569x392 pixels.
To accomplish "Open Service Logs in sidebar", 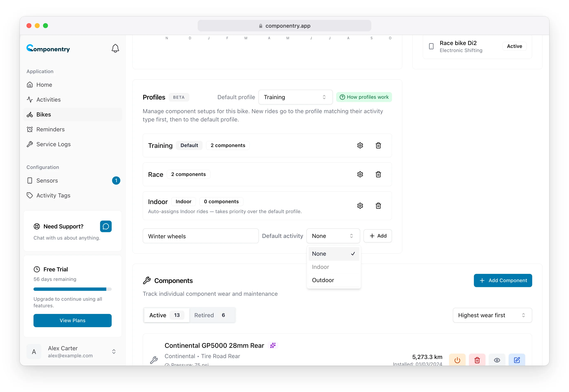I will 72,144.
